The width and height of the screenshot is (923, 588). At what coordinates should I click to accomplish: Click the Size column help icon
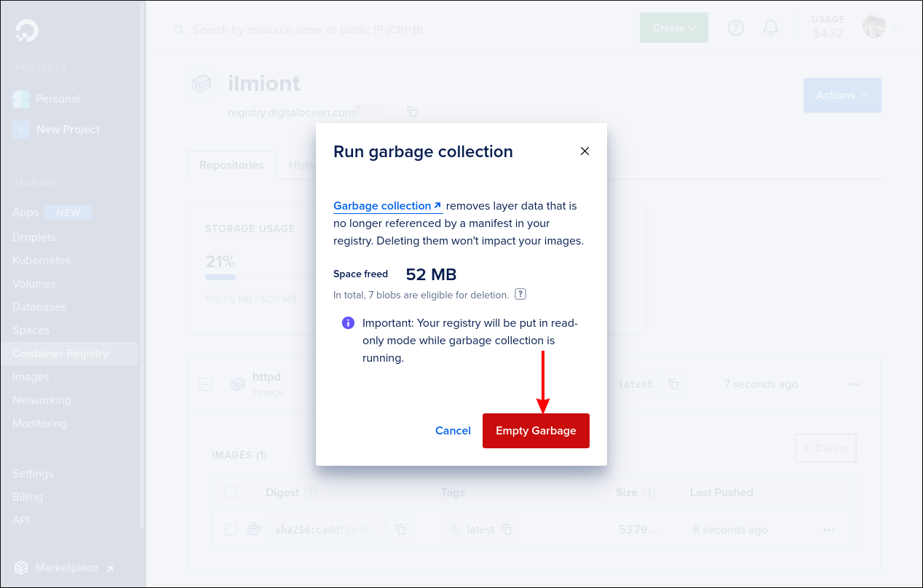(x=649, y=493)
